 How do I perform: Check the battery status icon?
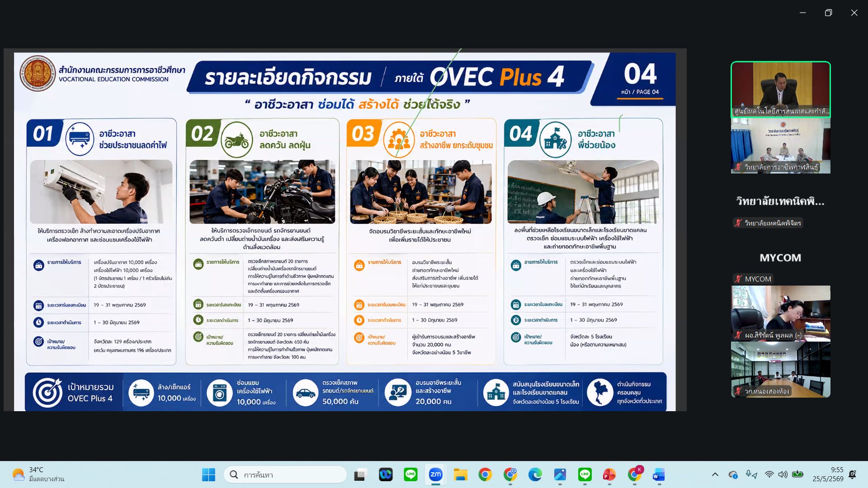(797, 474)
